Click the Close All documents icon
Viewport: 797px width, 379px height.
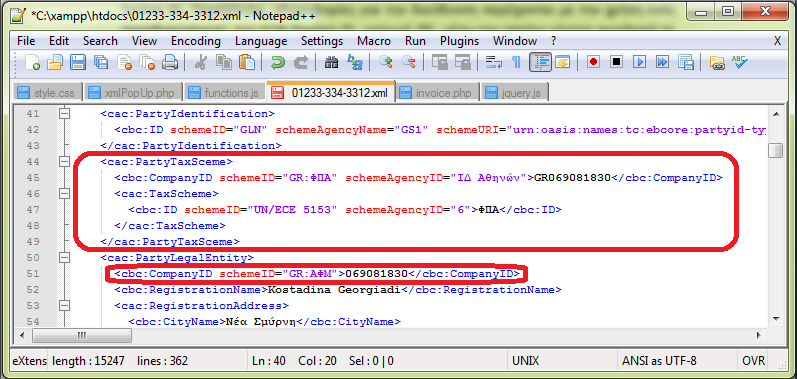146,62
